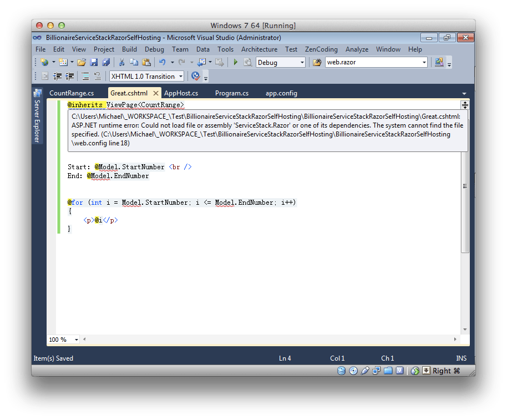Click the Copy icon
Viewport: 507px width, 420px height.
[x=134, y=62]
